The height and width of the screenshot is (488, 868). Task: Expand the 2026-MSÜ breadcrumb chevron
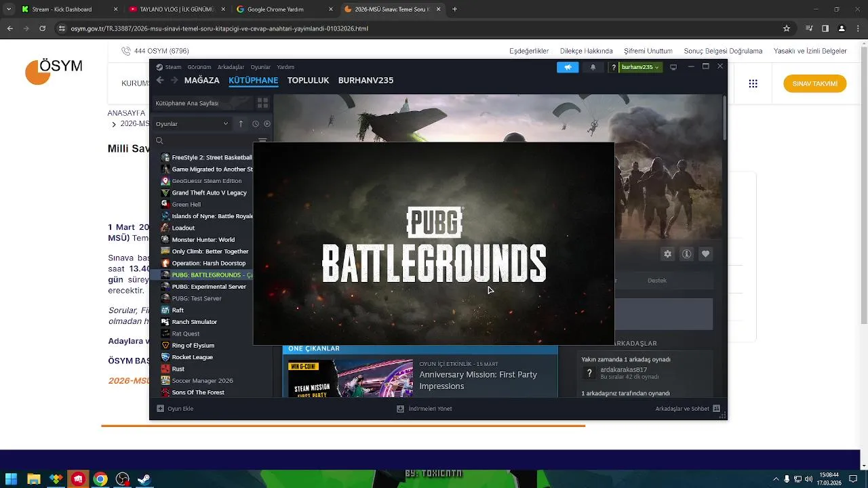tap(114, 125)
